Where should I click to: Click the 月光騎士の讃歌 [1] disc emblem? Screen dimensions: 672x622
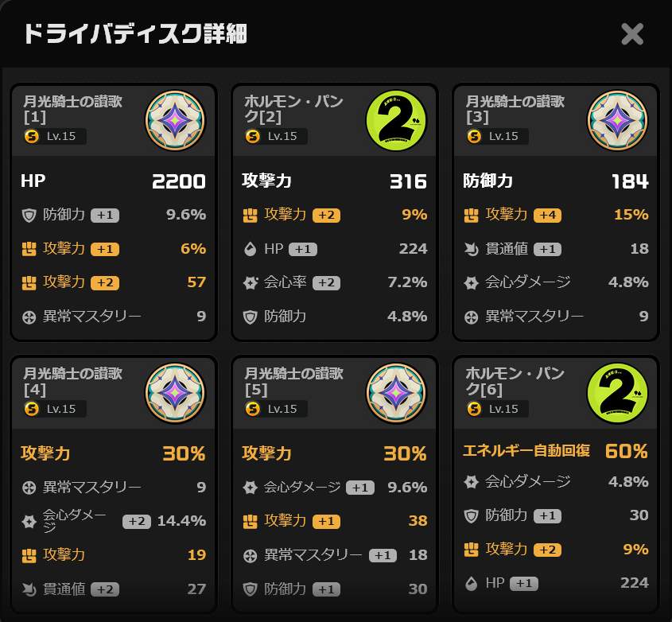(x=175, y=121)
